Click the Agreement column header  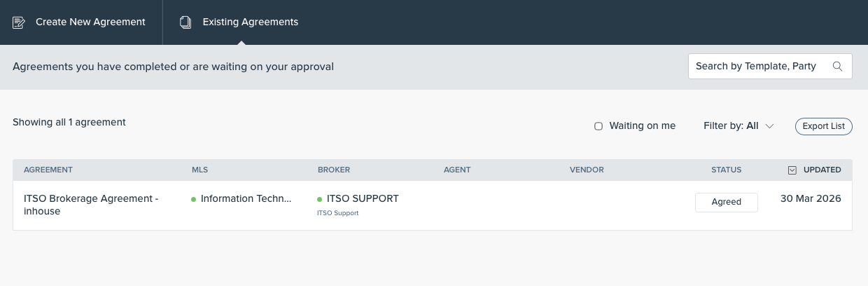click(x=48, y=170)
